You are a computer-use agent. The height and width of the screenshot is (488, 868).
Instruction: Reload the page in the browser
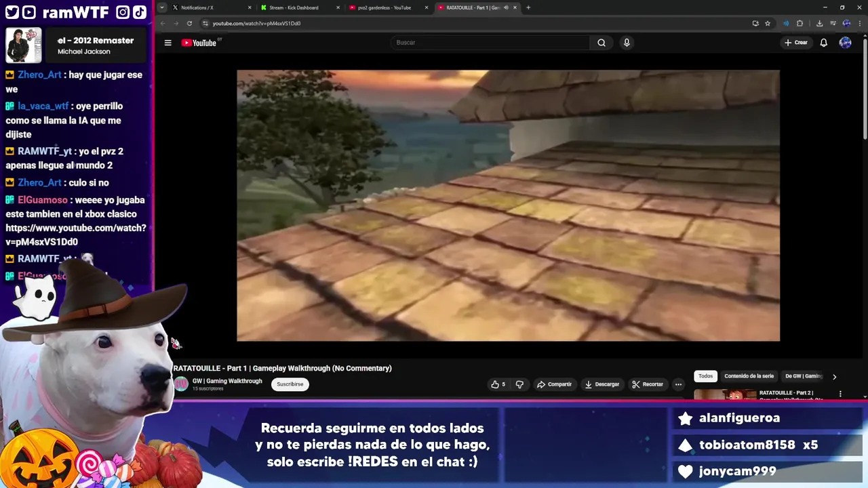[189, 23]
